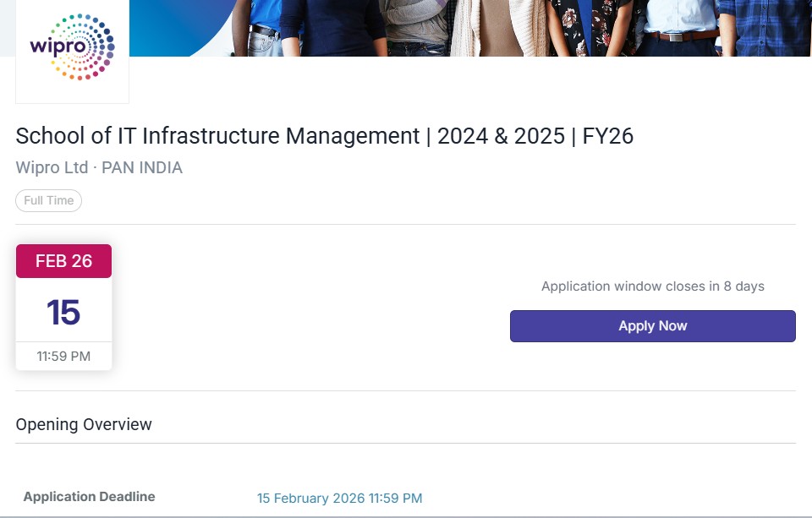The height and width of the screenshot is (518, 812).
Task: Open the School of IT Infrastructure Management title
Action: click(217, 136)
